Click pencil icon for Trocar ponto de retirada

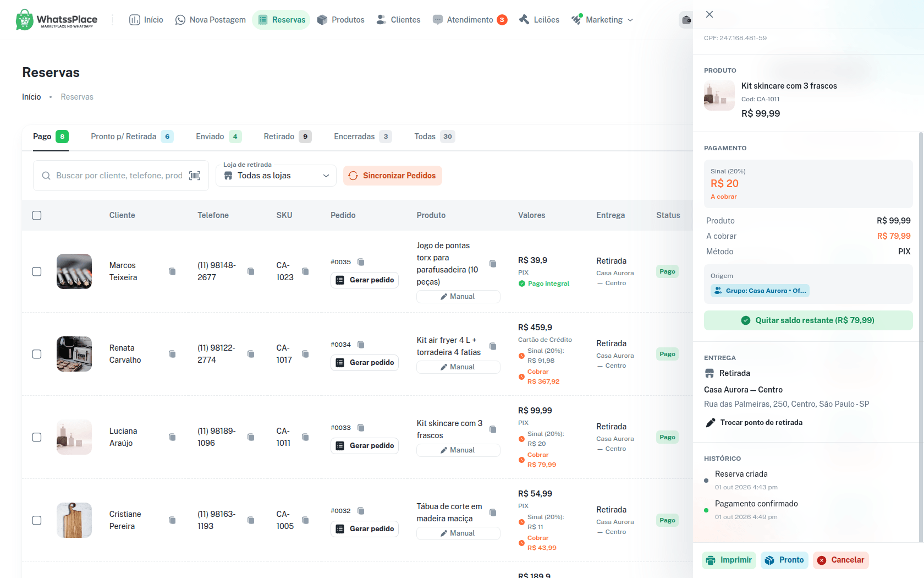(x=710, y=423)
